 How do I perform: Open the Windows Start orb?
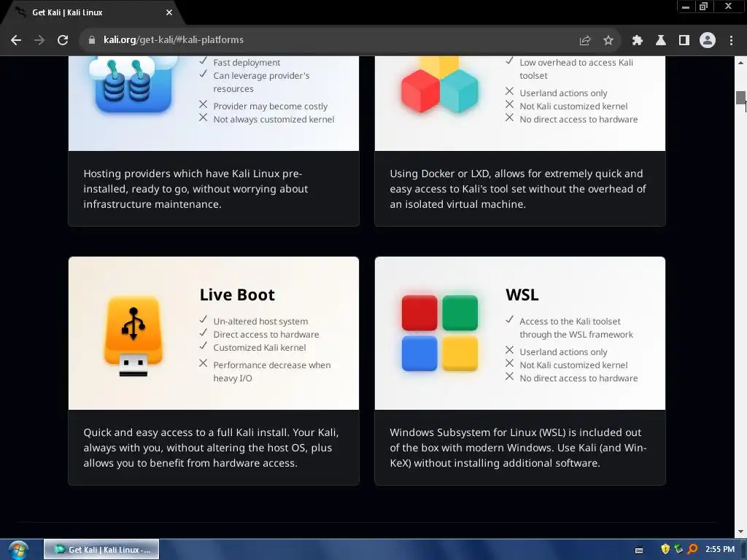coord(18,550)
